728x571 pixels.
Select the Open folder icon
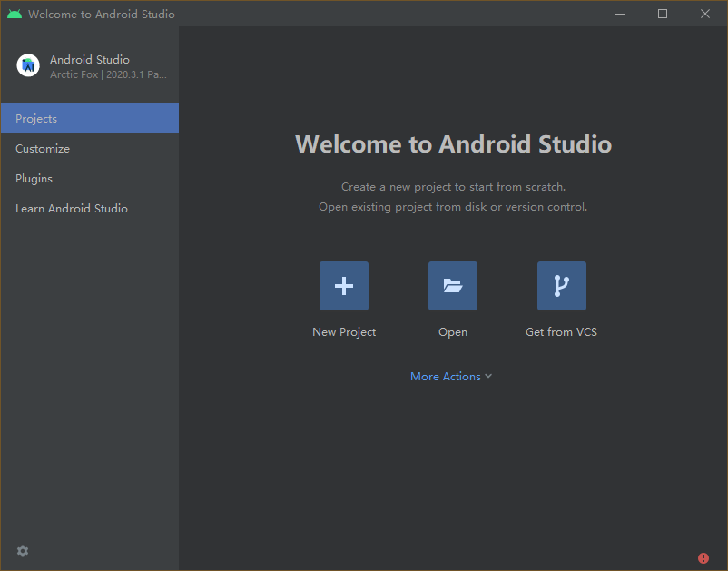tap(453, 285)
